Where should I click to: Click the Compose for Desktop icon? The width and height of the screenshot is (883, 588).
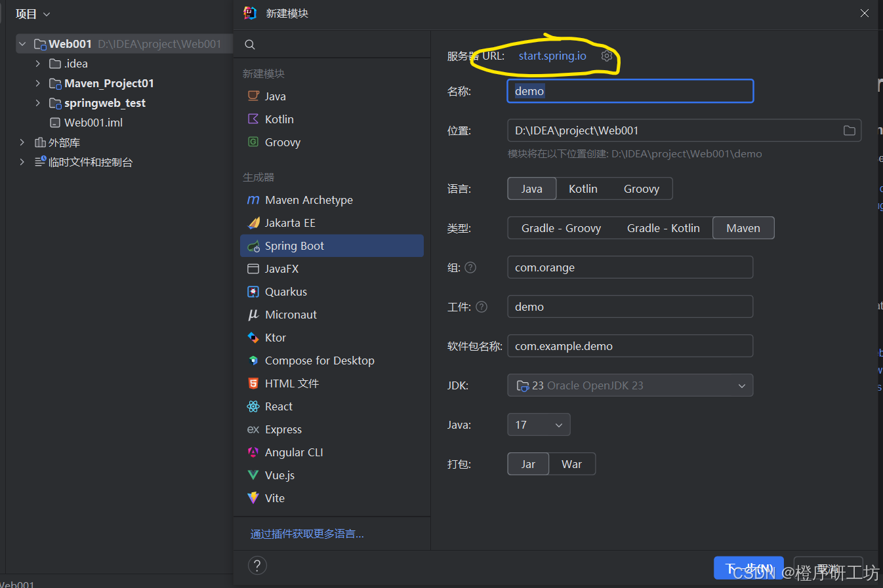pos(253,361)
